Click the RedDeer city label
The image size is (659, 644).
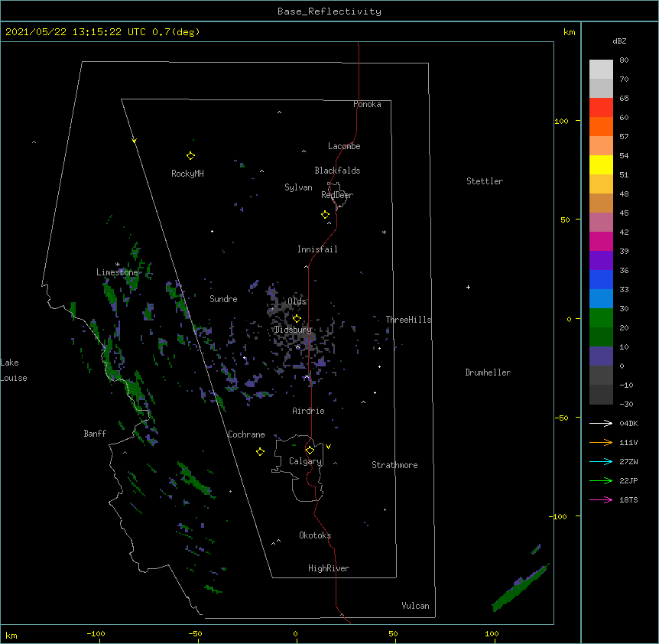tap(337, 195)
